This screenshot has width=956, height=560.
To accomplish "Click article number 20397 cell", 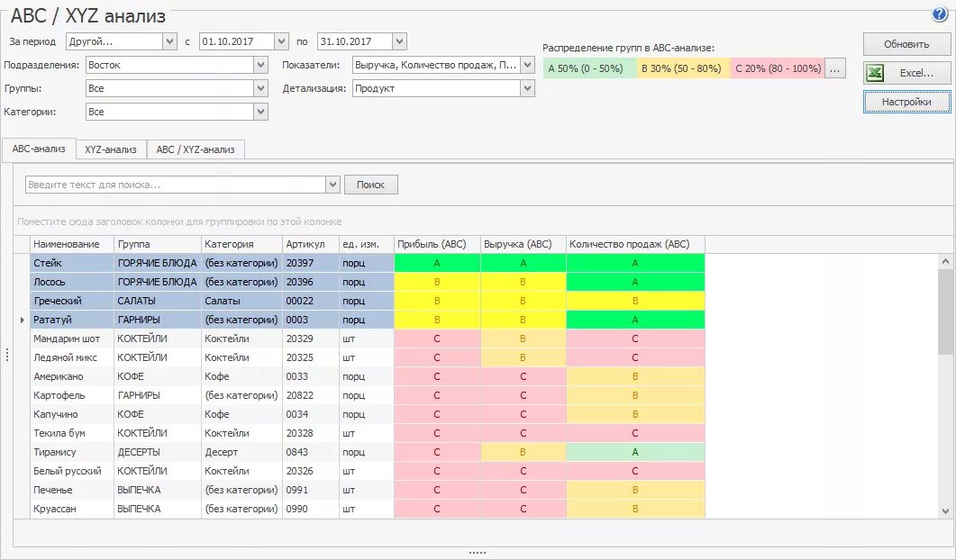I will (310, 263).
